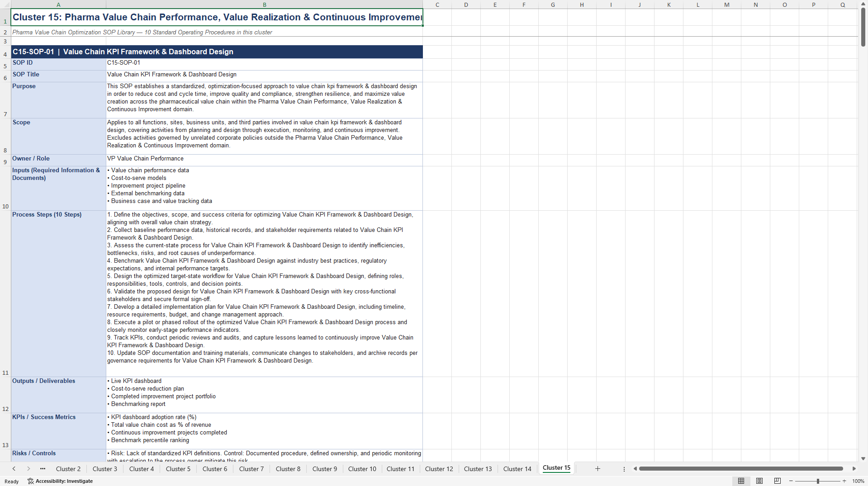This screenshot has width=868, height=486.
Task: Select the 'Purpose' label cell
Action: point(58,100)
